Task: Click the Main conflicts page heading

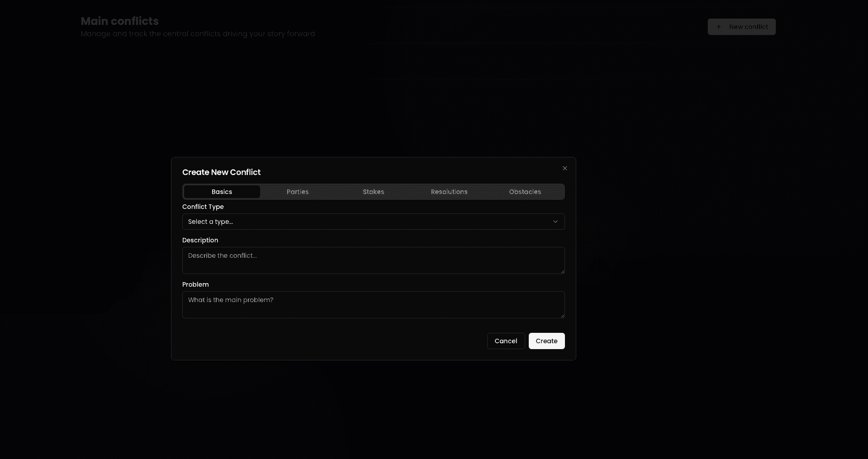Action: click(x=119, y=21)
